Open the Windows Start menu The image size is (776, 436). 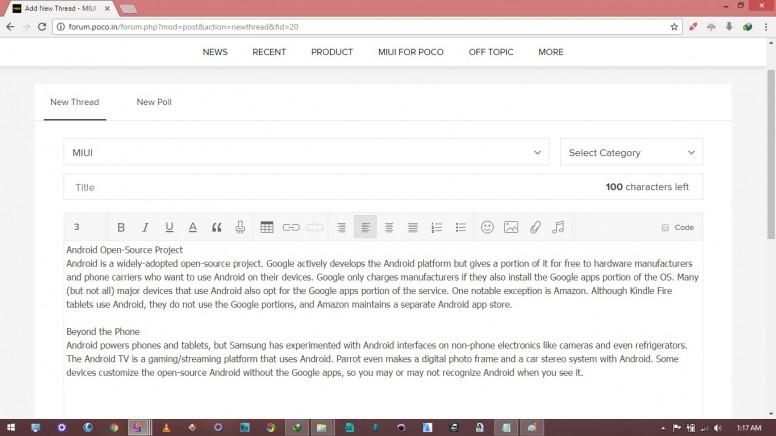[x=10, y=428]
